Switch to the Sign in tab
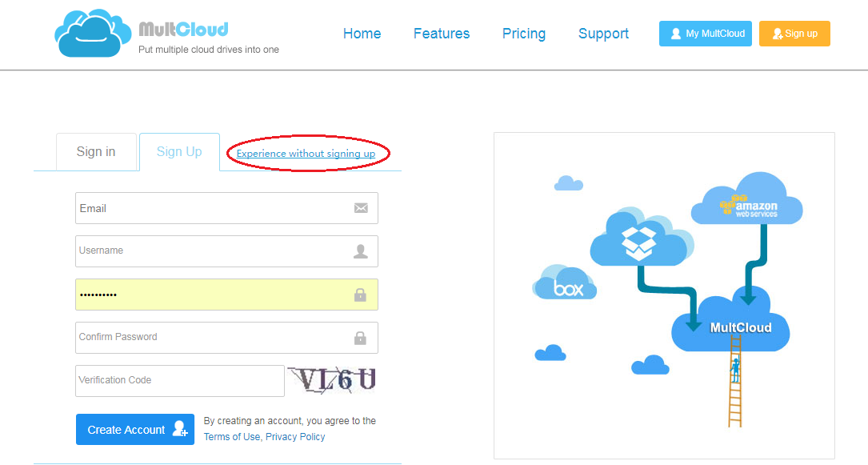Viewport: 868px width, 465px height. [x=96, y=152]
